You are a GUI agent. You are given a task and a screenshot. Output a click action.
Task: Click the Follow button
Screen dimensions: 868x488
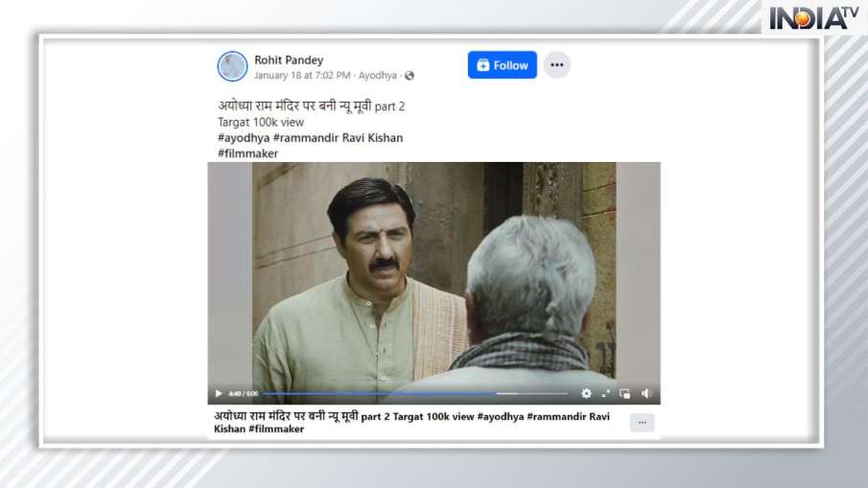pyautogui.click(x=502, y=65)
